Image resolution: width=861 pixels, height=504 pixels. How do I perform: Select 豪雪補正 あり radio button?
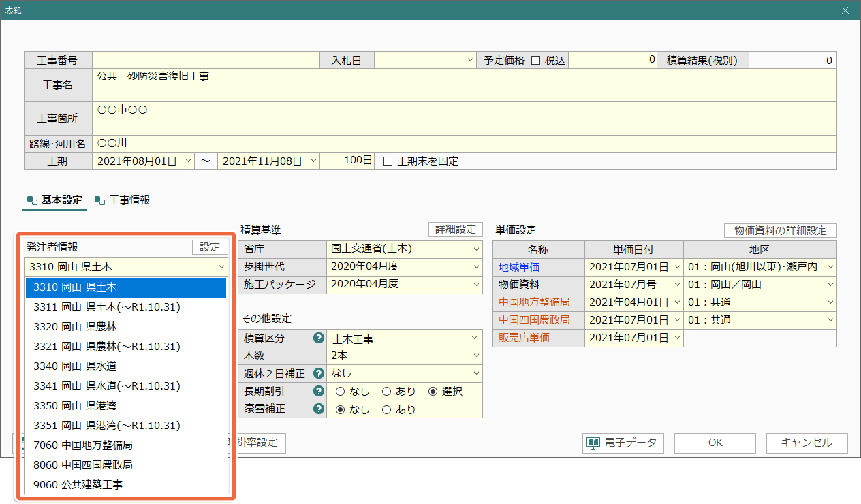pos(386,409)
